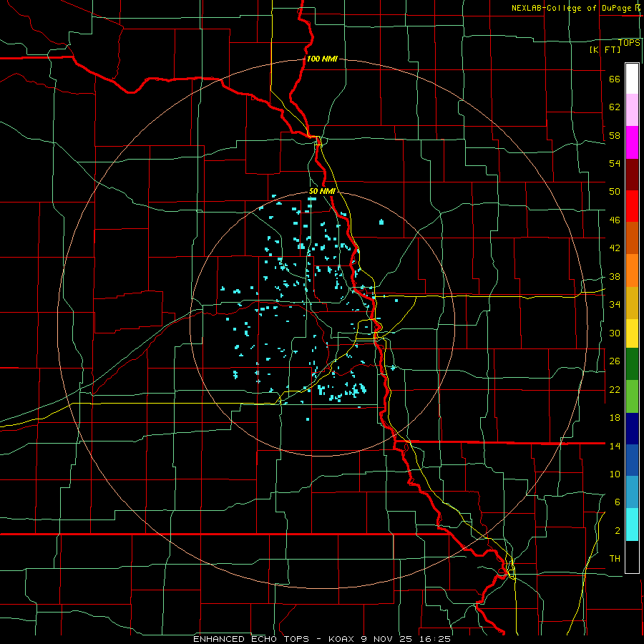
Task: Click the medium blue swatch near 10
Action: pyautogui.click(x=632, y=460)
